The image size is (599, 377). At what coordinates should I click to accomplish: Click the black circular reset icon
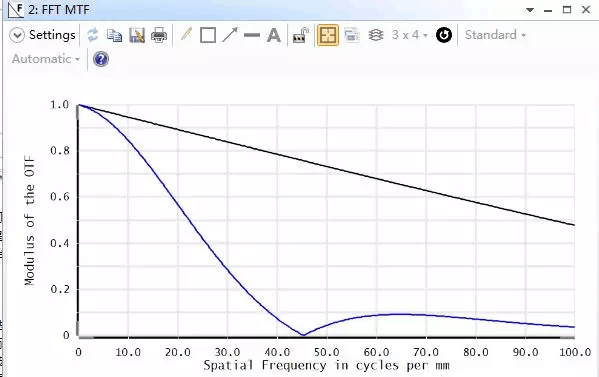444,35
